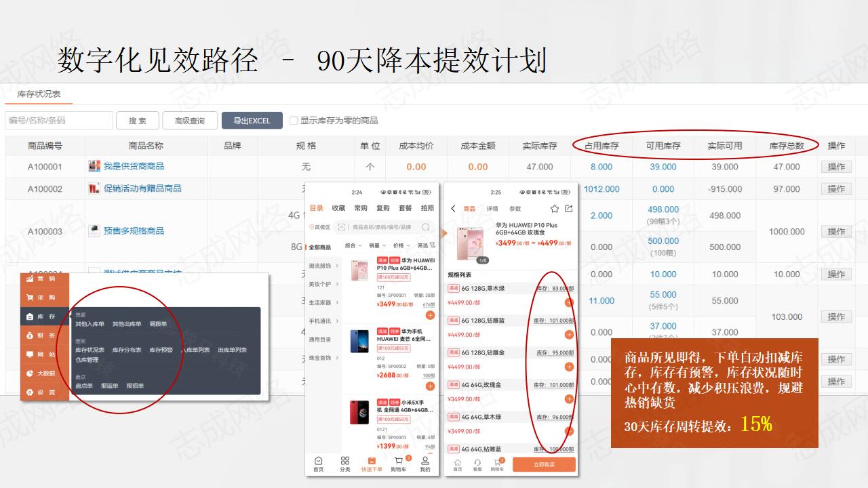Tap the 购物车 cart icon in product list phone
The height and width of the screenshot is (488, 868).
[399, 460]
